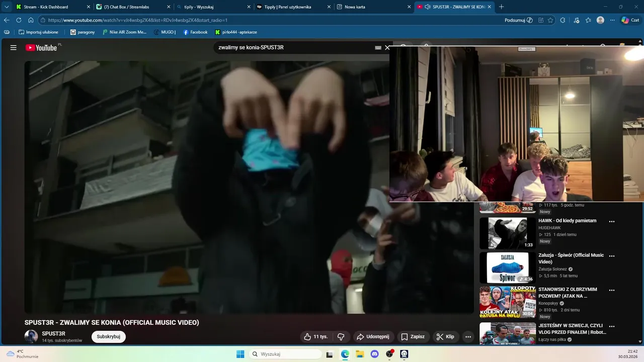Click the Windows taskbar Wyszukaj search box
Viewport: 644px width, 362px height.
click(x=286, y=354)
